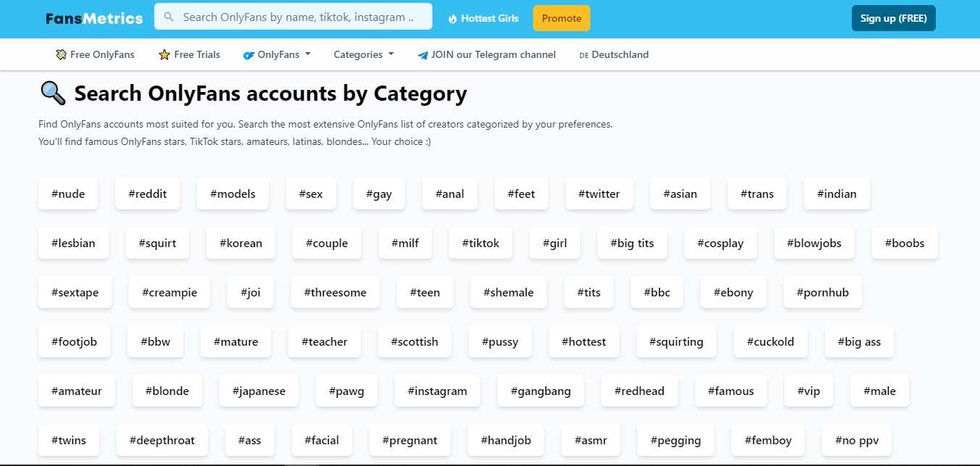The image size is (980, 466).
Task: Select the #gay category tag
Action: pos(380,194)
